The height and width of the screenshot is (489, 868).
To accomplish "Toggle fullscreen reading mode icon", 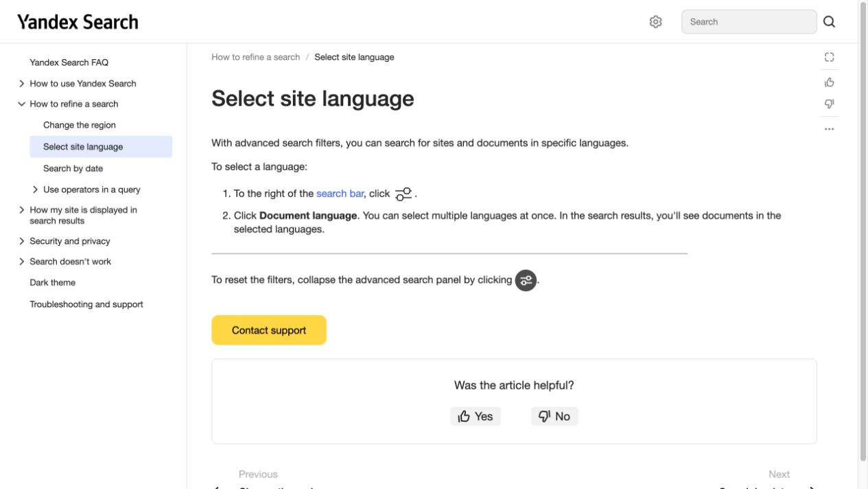I will [829, 58].
